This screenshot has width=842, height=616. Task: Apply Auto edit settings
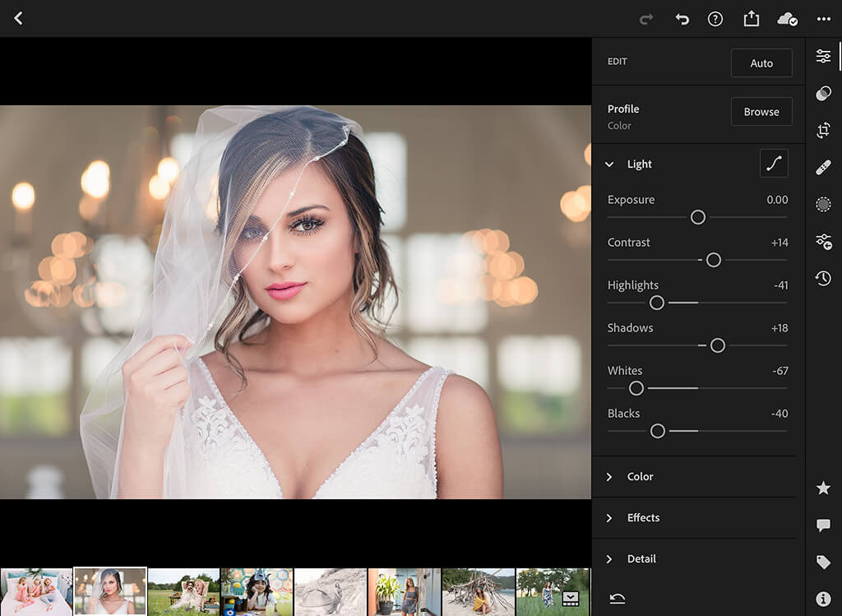(x=761, y=63)
